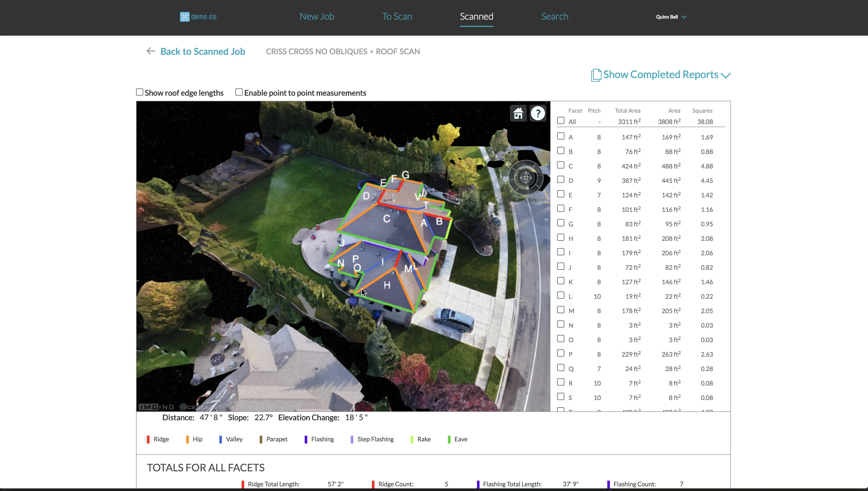Select facet H checkbox
The image size is (868, 491).
coord(560,237)
